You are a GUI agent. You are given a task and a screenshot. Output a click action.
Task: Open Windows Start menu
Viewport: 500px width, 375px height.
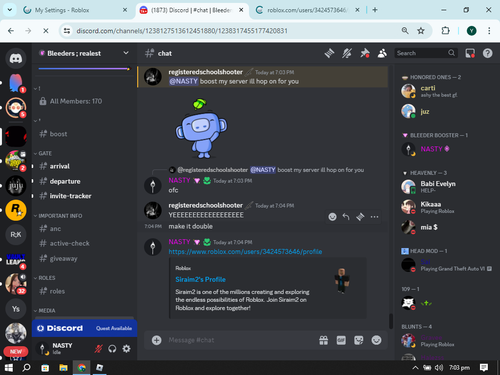coord(9,367)
